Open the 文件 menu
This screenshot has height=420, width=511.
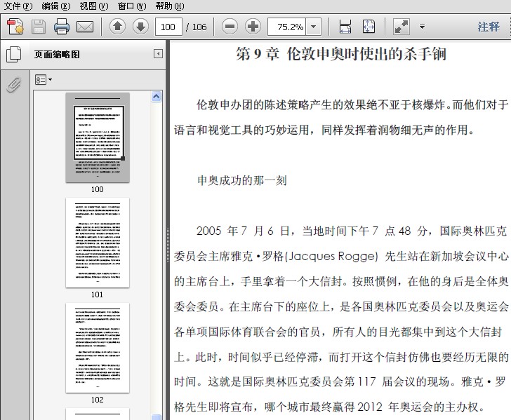pyautogui.click(x=18, y=6)
